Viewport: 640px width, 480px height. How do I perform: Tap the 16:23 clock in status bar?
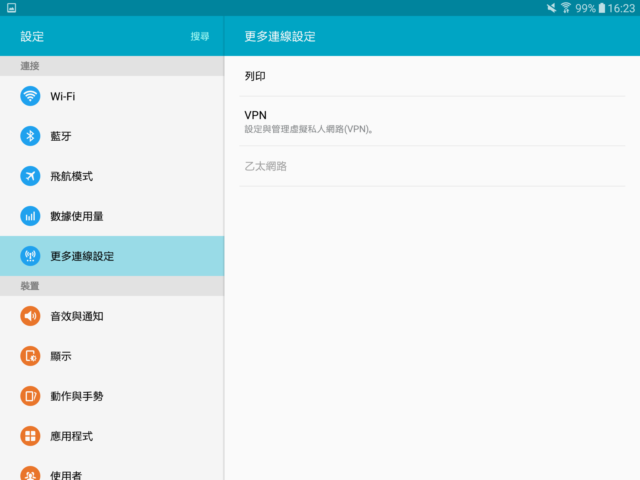[x=621, y=8]
